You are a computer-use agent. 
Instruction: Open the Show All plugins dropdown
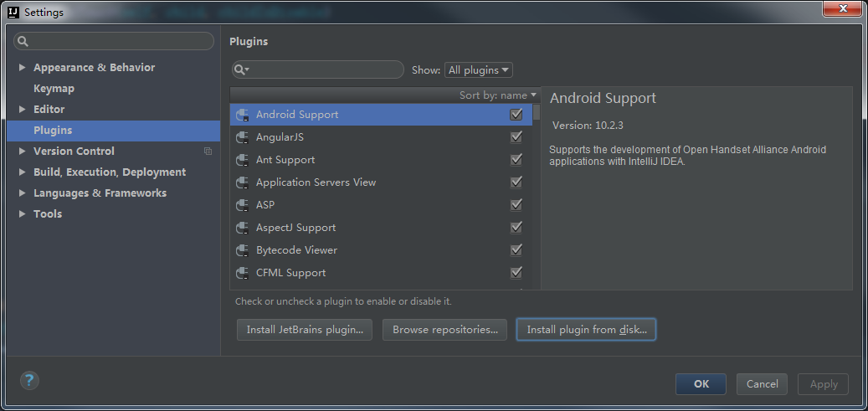coord(479,70)
